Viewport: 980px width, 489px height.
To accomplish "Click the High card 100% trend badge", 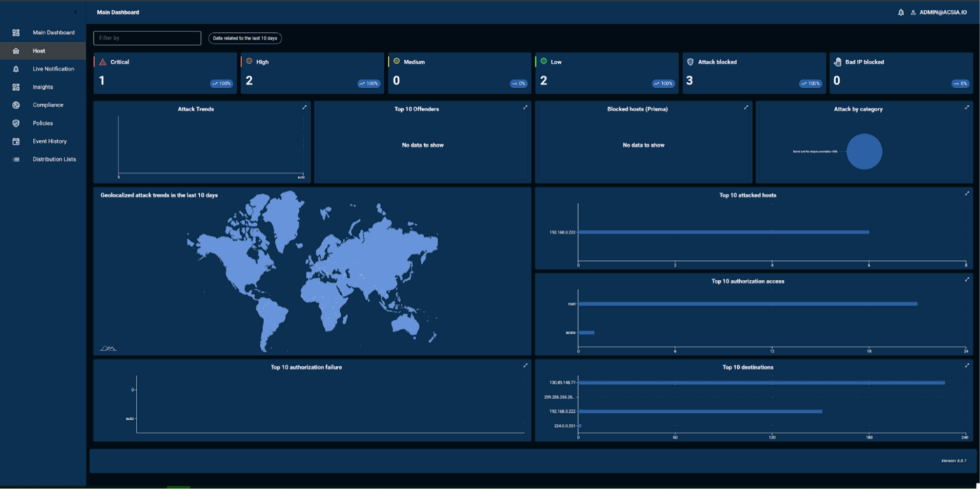I will tap(369, 83).
